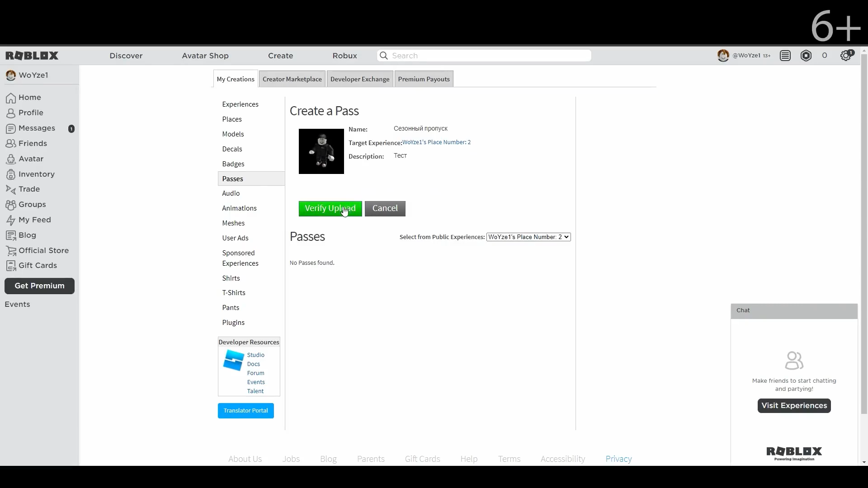
Task: Click the Official Store cart icon
Action: [x=11, y=251]
